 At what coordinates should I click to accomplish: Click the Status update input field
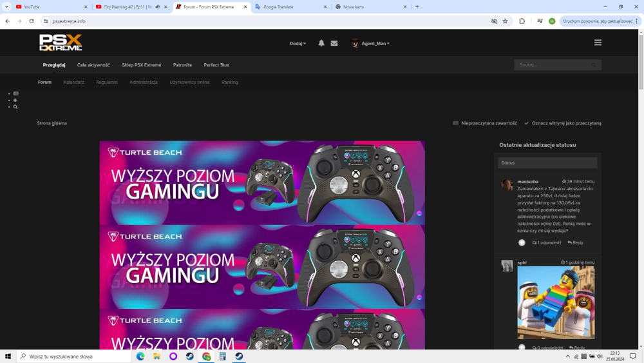tap(547, 162)
